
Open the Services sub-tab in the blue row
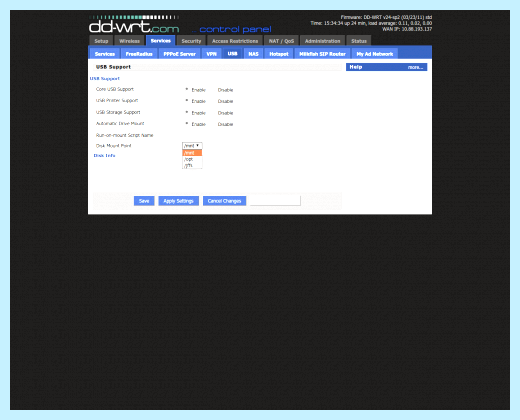click(x=105, y=54)
